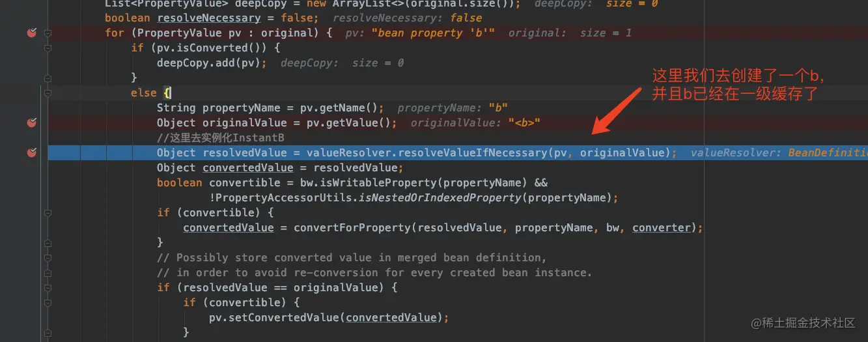This screenshot has height=342, width=868.
Task: Toggle breakpoint on the pv.getValue() line
Action: (x=31, y=122)
